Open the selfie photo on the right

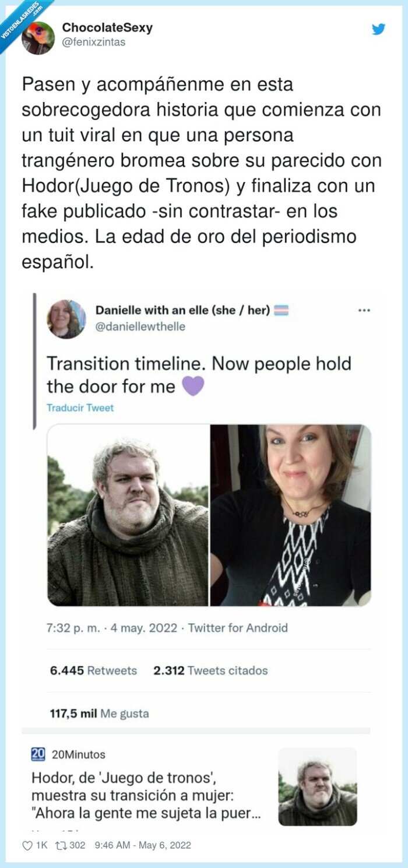[291, 515]
